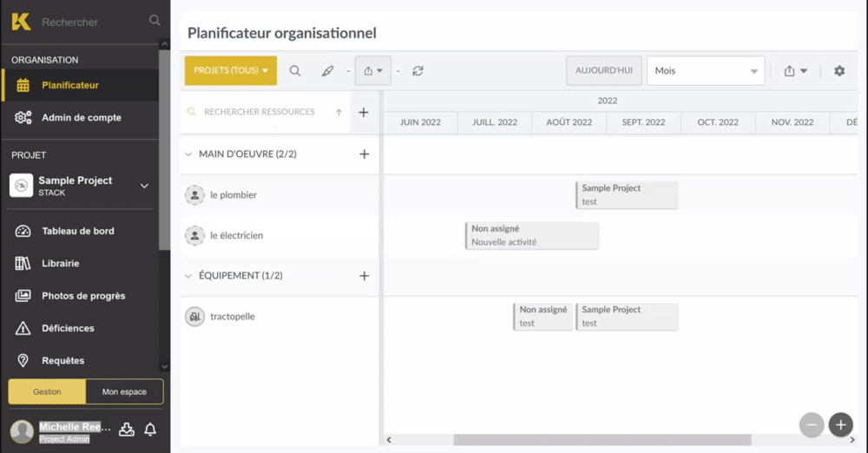Click the planner toolbar search icon
The width and height of the screenshot is (868, 453).
click(x=295, y=71)
